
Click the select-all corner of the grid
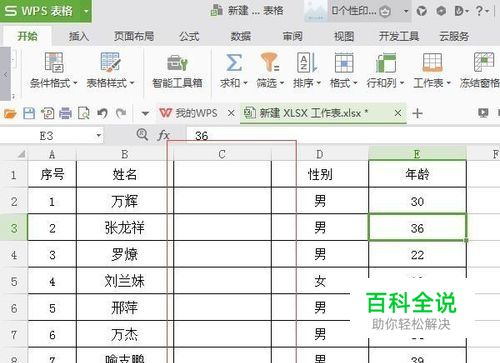pyautogui.click(x=21, y=154)
